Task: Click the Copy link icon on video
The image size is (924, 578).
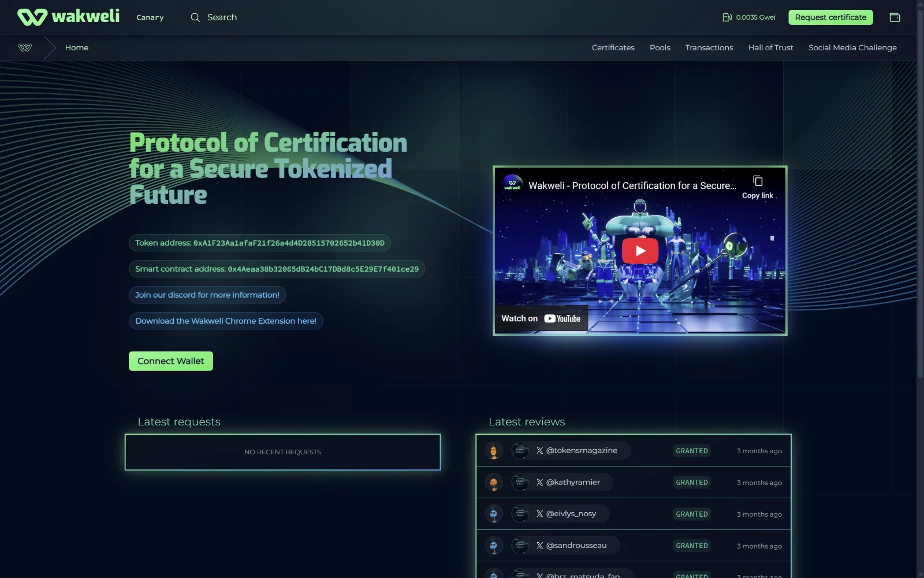Action: tap(758, 181)
